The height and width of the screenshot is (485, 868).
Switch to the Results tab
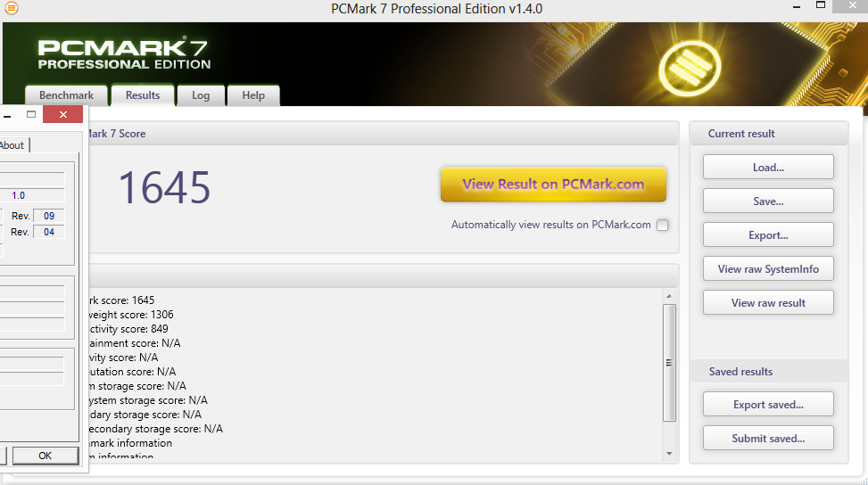click(x=143, y=95)
